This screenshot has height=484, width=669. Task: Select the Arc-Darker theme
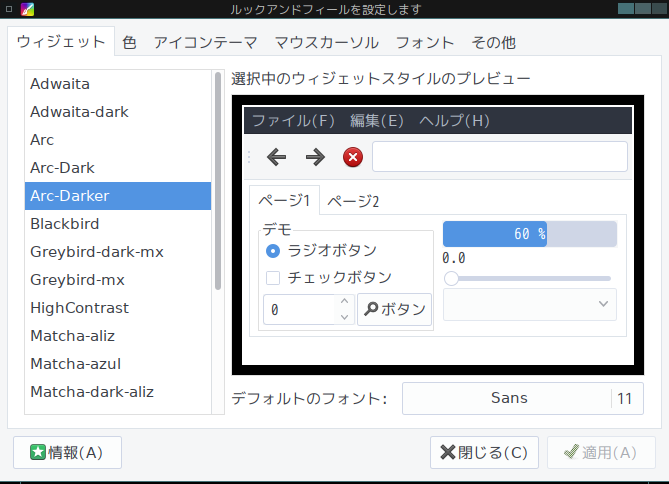118,196
